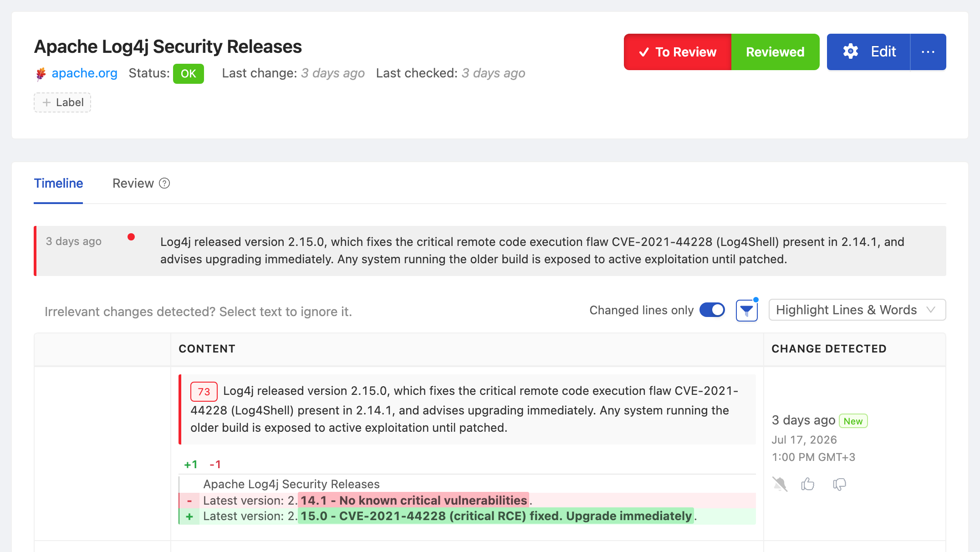Viewport: 980px width, 552px height.
Task: Click the gear icon in Edit button
Action: pos(850,51)
